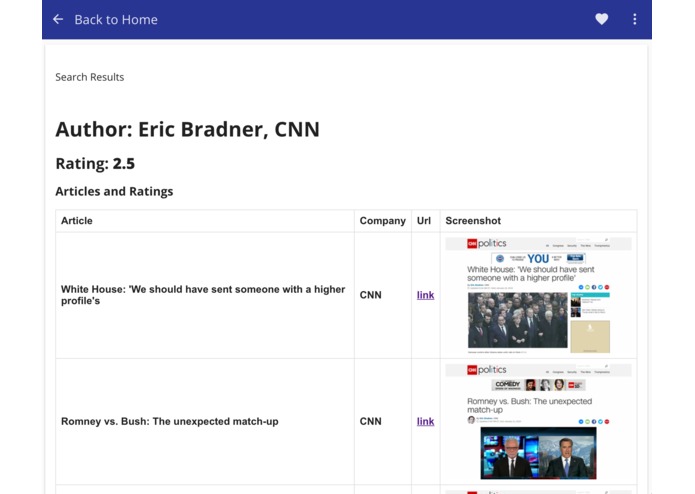This screenshot has height=494, width=695.
Task: Click the back arrow icon
Action: tap(58, 19)
